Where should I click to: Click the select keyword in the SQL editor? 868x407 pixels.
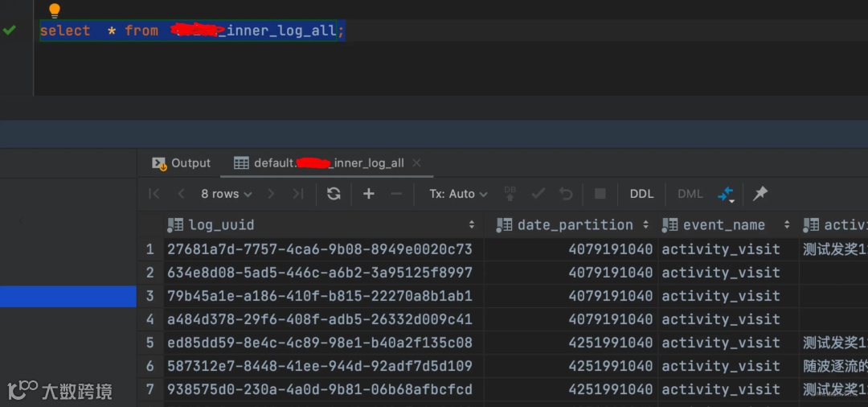point(65,31)
